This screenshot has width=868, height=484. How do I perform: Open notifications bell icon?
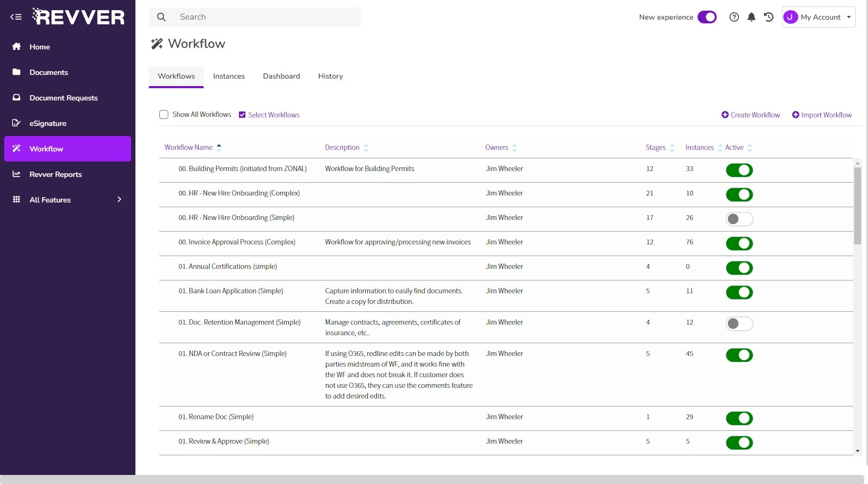[x=751, y=17]
